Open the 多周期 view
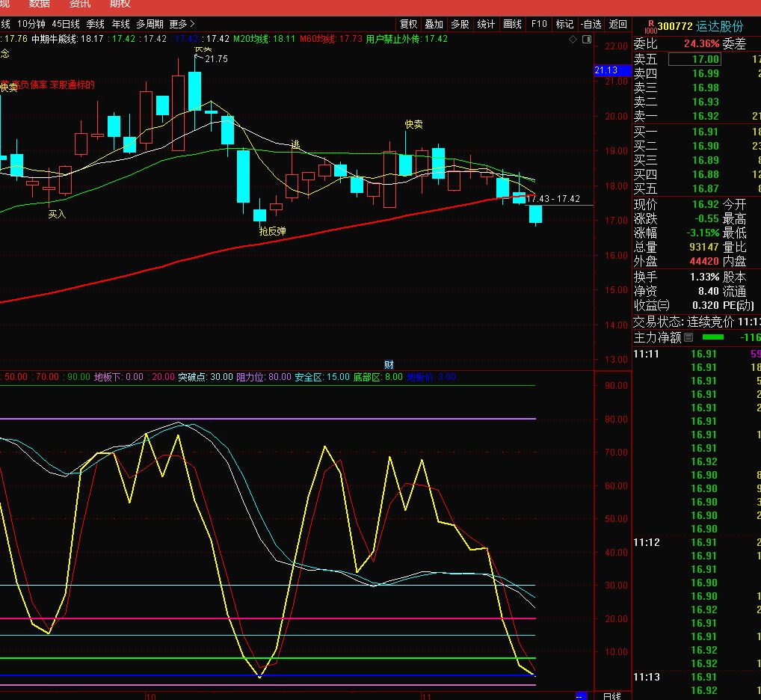 pos(150,24)
